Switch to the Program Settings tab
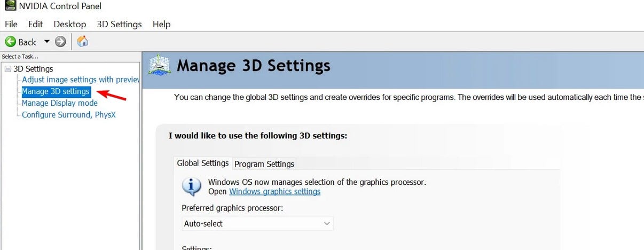 [x=264, y=164]
